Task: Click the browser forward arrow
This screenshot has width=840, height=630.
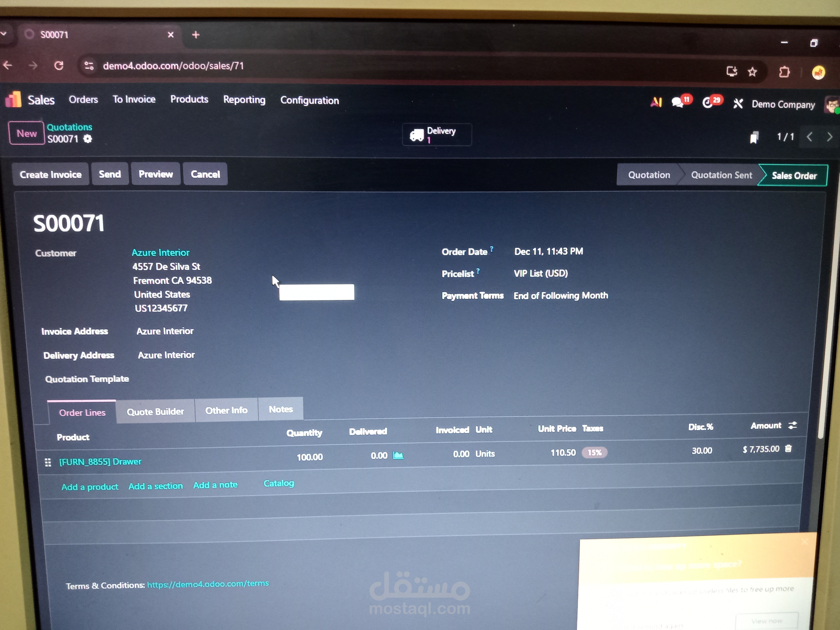Action: click(33, 66)
